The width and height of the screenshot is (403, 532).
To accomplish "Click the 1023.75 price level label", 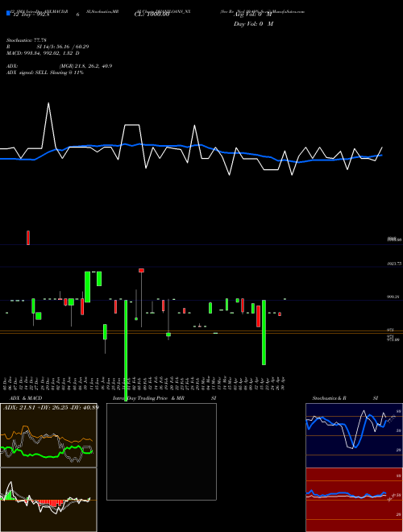I will (394, 264).
